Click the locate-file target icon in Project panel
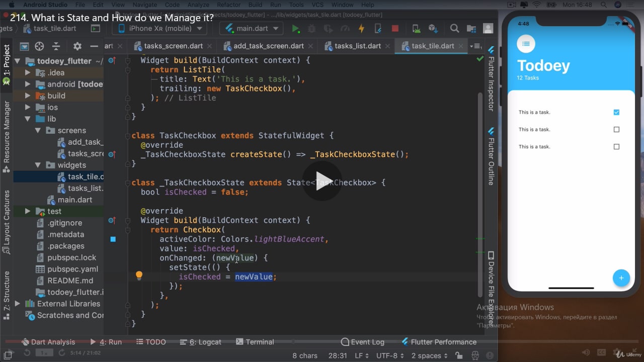The image size is (644, 362). 39,46
